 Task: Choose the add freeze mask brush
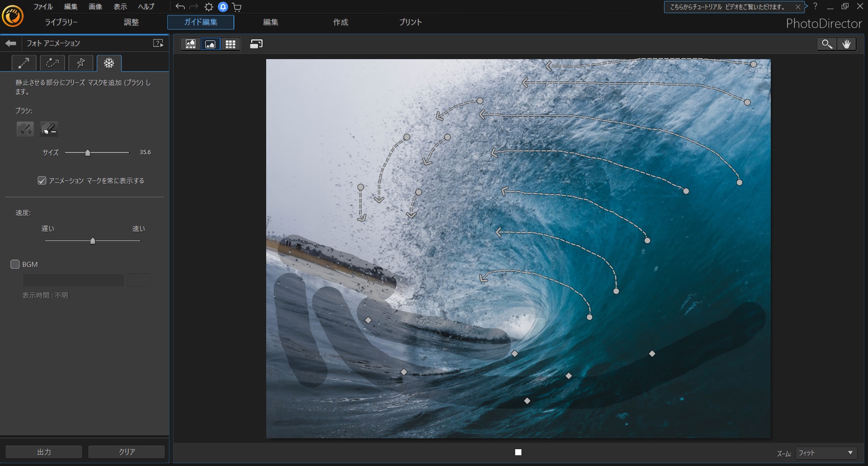tap(25, 129)
